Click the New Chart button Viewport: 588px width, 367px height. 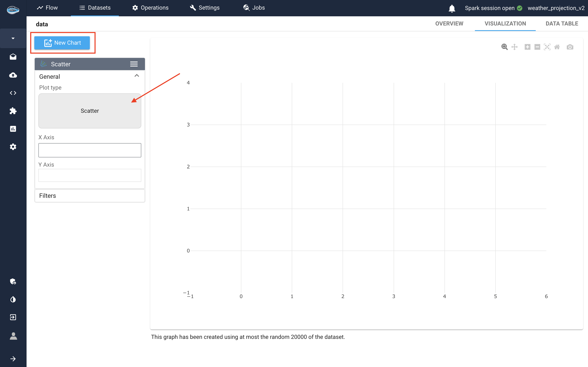tap(62, 43)
